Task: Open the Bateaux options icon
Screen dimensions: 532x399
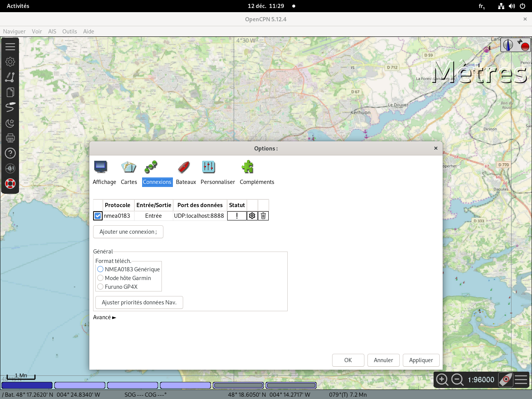Action: tap(184, 167)
